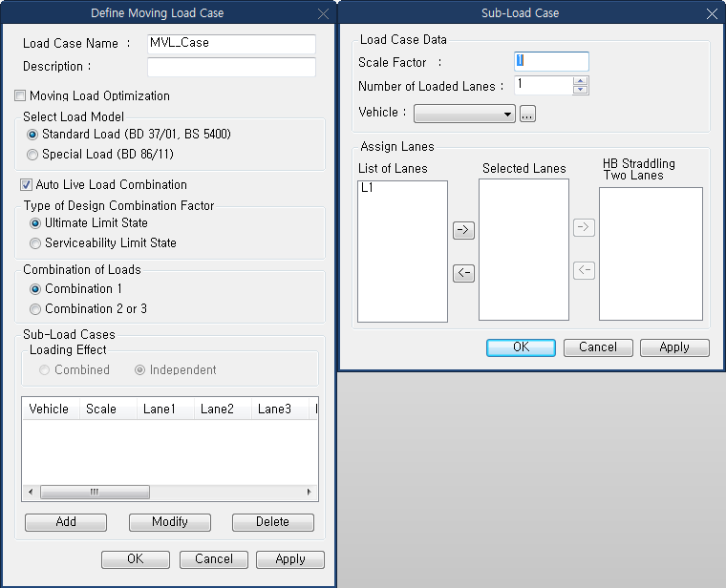Select lane L1 in List of Lanes
The image size is (726, 588).
click(x=368, y=189)
